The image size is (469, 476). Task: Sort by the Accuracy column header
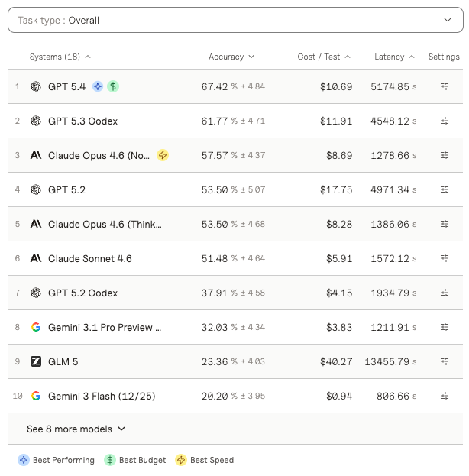[231, 57]
